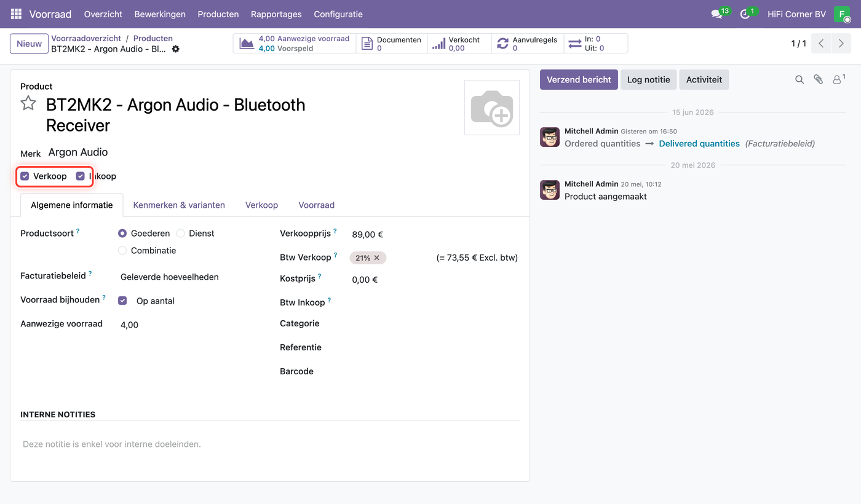Image resolution: width=861 pixels, height=504 pixels.
Task: Open the apps grid menu icon
Action: pos(16,14)
